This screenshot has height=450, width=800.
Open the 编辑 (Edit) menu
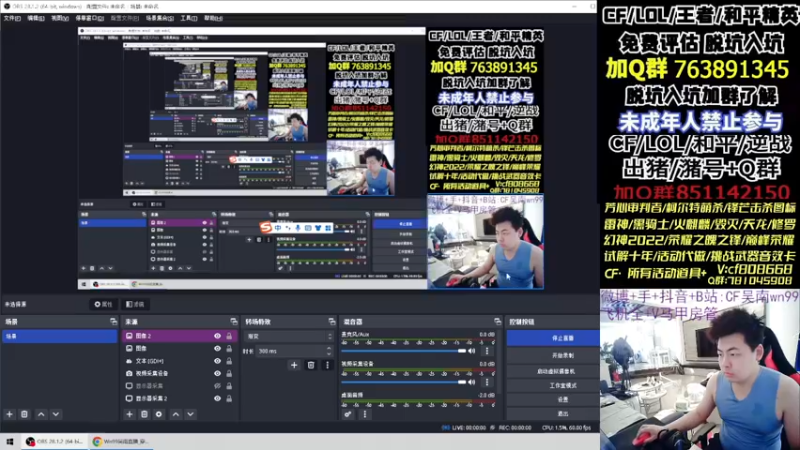tap(36, 18)
